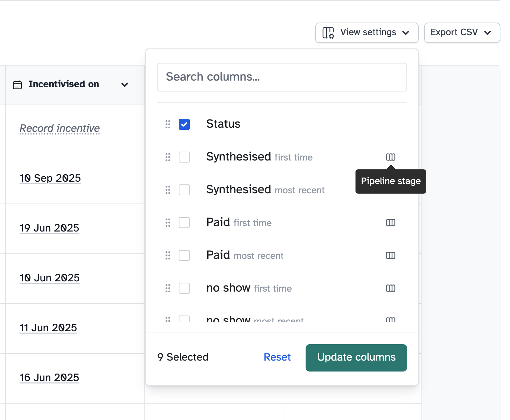Click pipeline stage icon beside no show most recent
The height and width of the screenshot is (420, 510).
click(390, 320)
